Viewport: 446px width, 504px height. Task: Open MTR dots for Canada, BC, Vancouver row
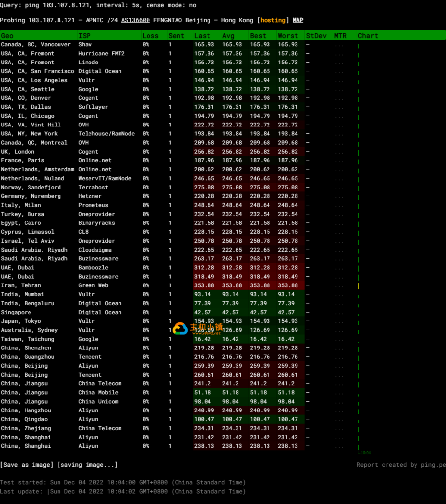(339, 45)
